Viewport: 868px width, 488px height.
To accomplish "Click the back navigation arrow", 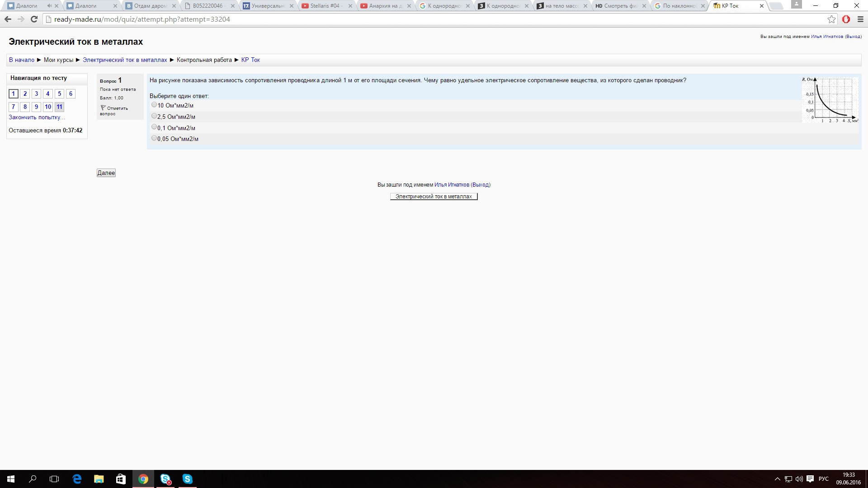I will tap(8, 19).
